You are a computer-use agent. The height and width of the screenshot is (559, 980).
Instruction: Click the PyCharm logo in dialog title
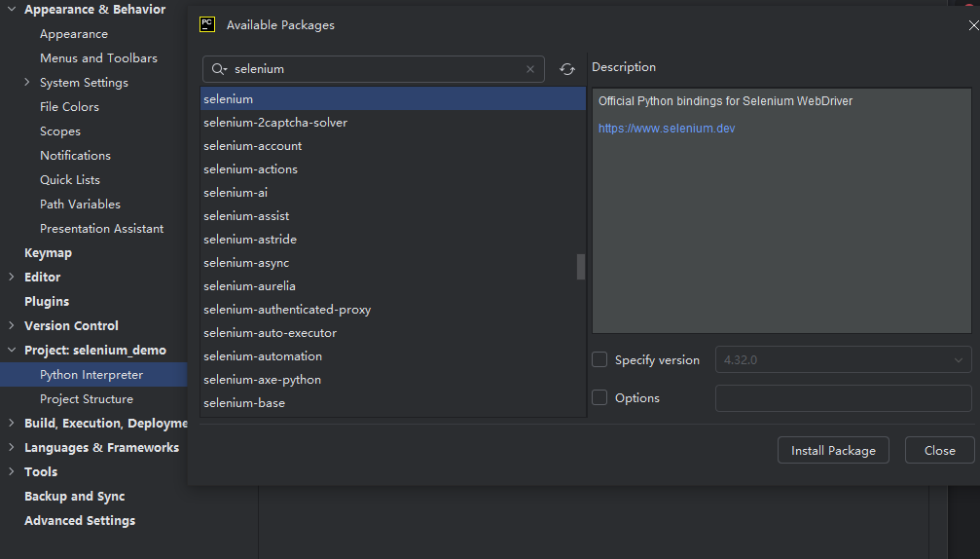(207, 24)
